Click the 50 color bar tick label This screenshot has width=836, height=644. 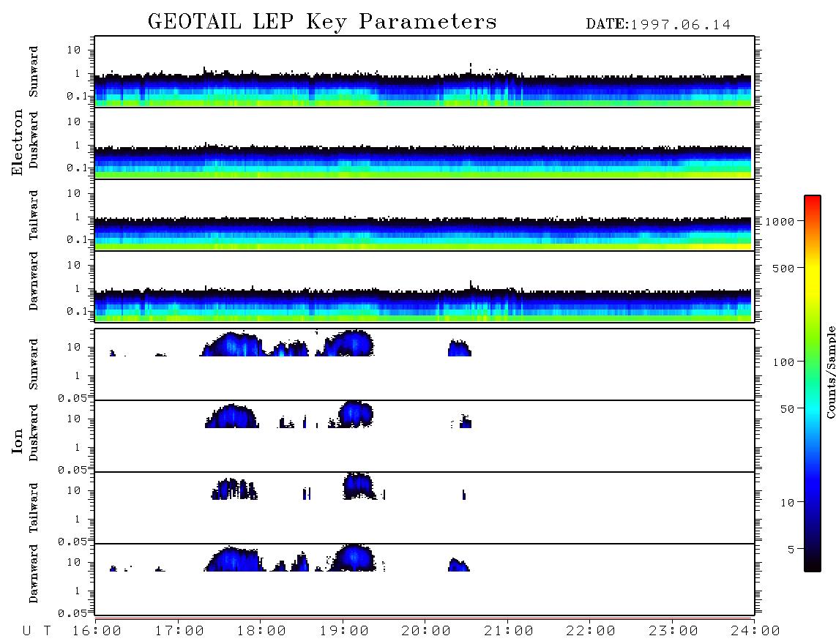787,409
